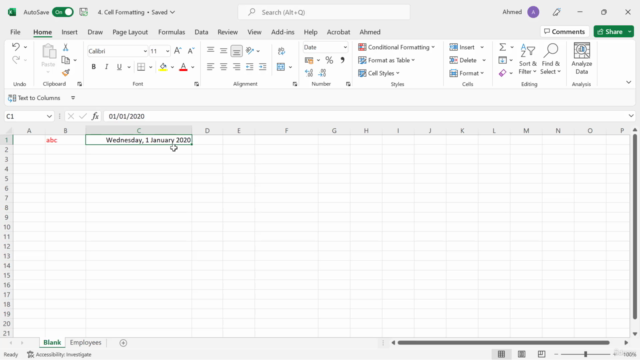640x360 pixels.
Task: Switch to Normal view in status bar
Action: (501, 354)
